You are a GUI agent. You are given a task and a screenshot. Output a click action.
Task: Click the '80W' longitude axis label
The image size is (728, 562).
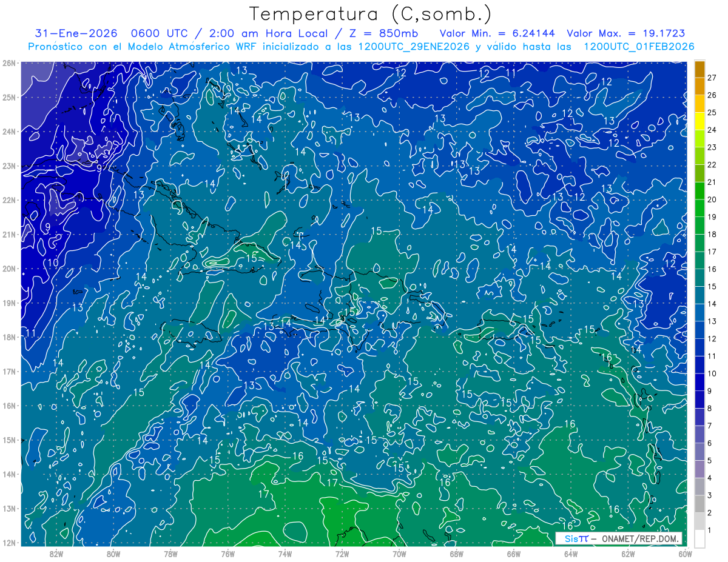point(113,554)
